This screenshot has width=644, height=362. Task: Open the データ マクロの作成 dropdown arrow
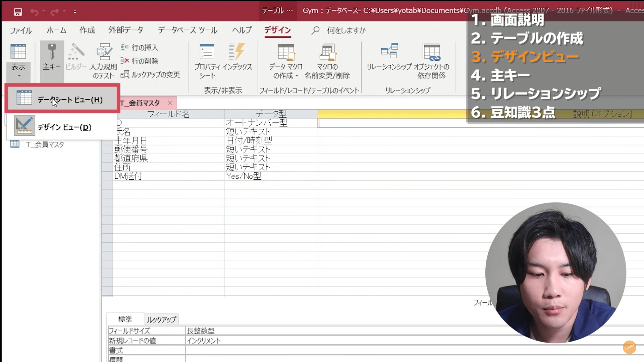coord(297,76)
